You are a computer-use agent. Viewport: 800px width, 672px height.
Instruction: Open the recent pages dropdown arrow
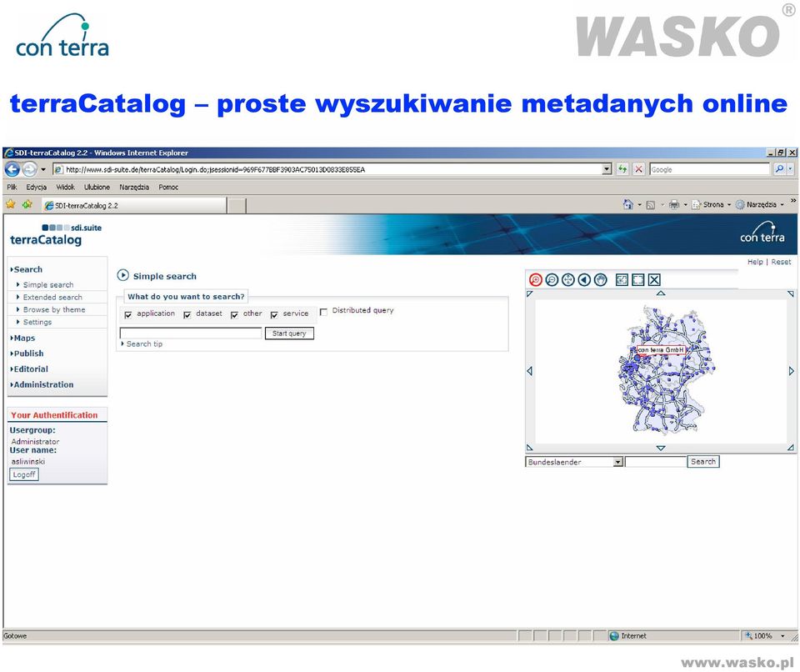[43, 169]
